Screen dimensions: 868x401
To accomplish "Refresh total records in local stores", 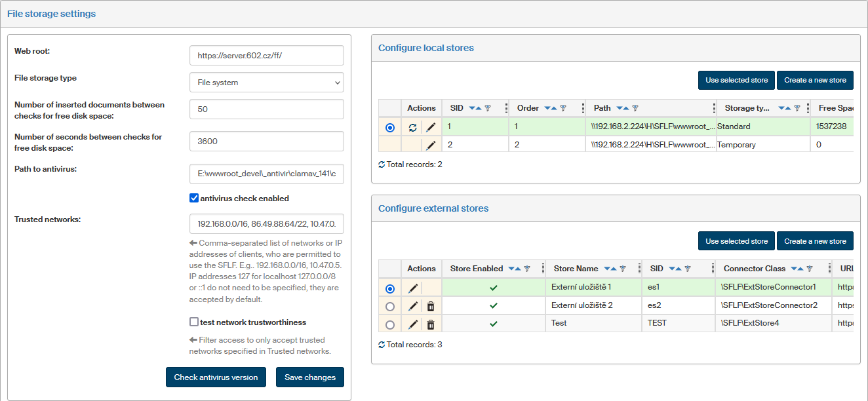I will [382, 164].
